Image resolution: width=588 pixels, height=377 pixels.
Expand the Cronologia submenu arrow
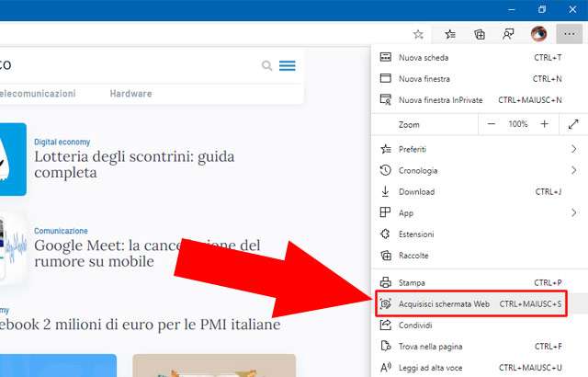[573, 170]
